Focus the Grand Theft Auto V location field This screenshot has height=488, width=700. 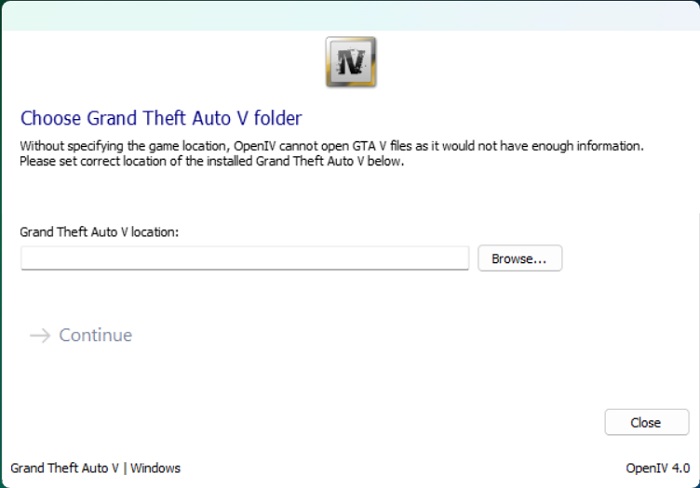tap(245, 258)
